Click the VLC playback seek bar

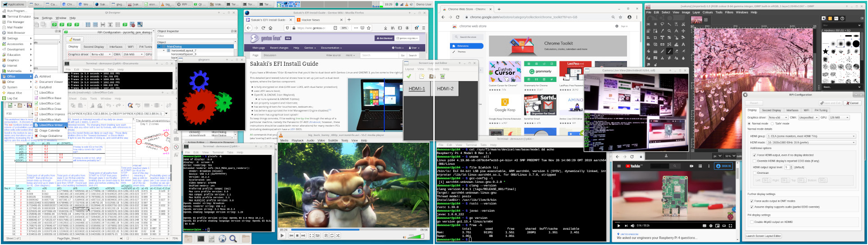tap(354, 230)
